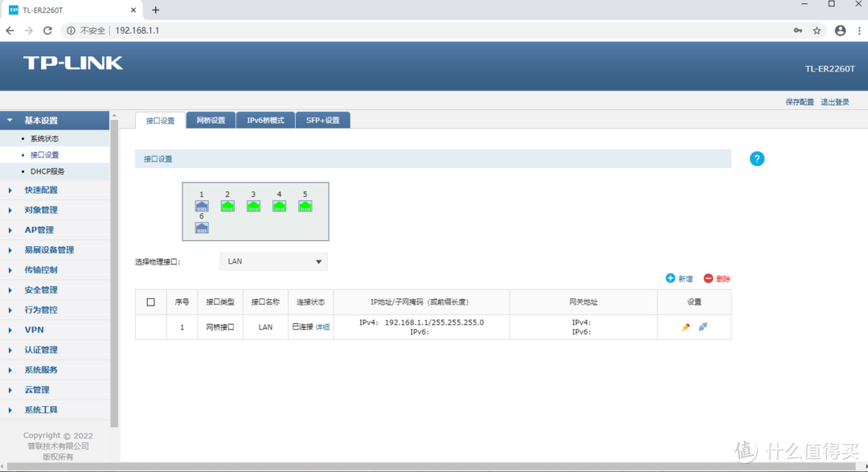This screenshot has height=472, width=868.
Task: Click port 6 icon in diagram
Action: [x=202, y=228]
